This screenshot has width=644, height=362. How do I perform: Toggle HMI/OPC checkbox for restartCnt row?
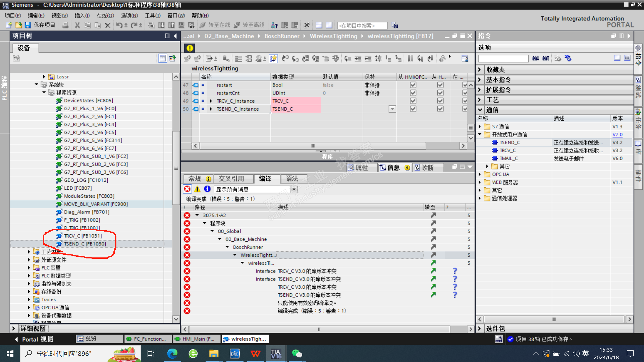pos(413,93)
